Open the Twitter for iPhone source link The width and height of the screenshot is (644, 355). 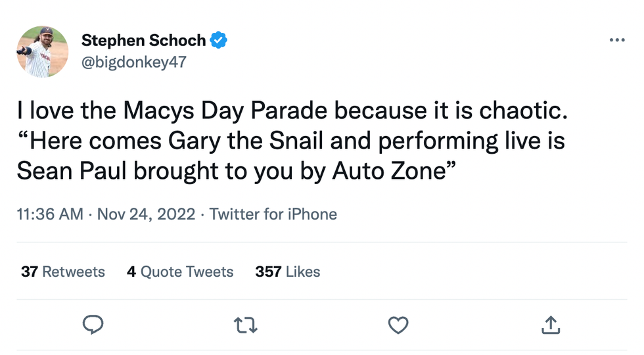tap(273, 214)
